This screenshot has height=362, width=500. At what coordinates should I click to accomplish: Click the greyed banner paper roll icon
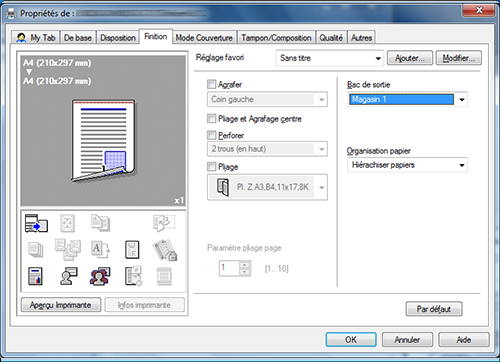click(164, 276)
